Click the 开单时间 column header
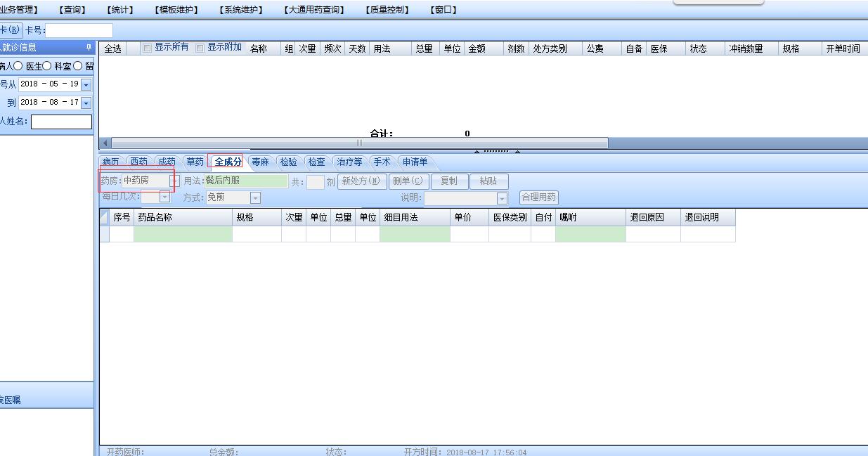The image size is (868, 456). [x=843, y=48]
